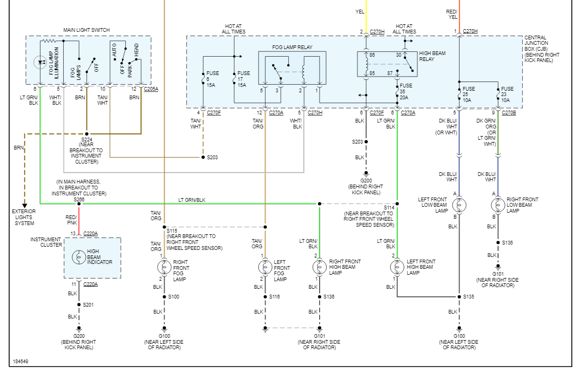Click the C205A connector label
588x387 pixels.
pyautogui.click(x=151, y=89)
